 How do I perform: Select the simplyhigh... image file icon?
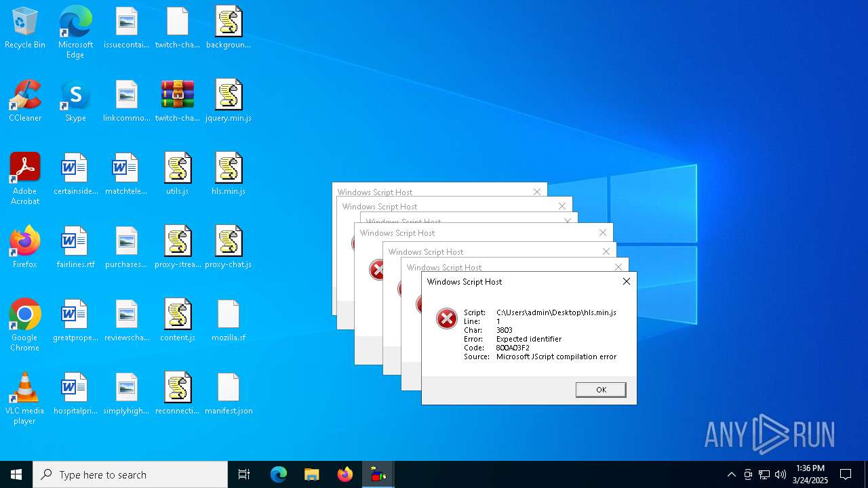(126, 394)
